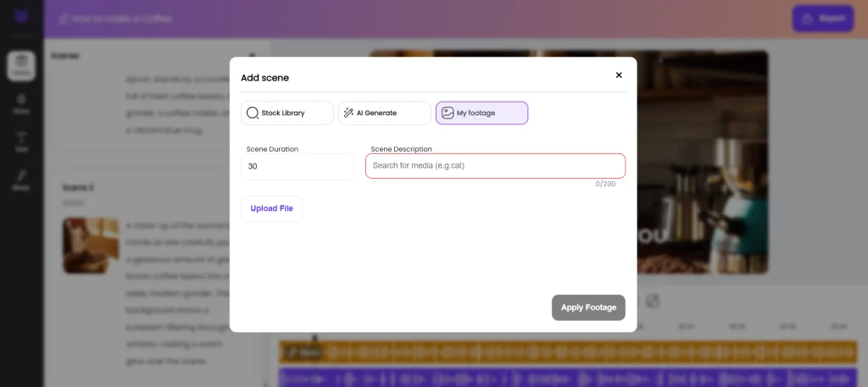Select the AI Generate option
868x387 pixels.
(384, 113)
